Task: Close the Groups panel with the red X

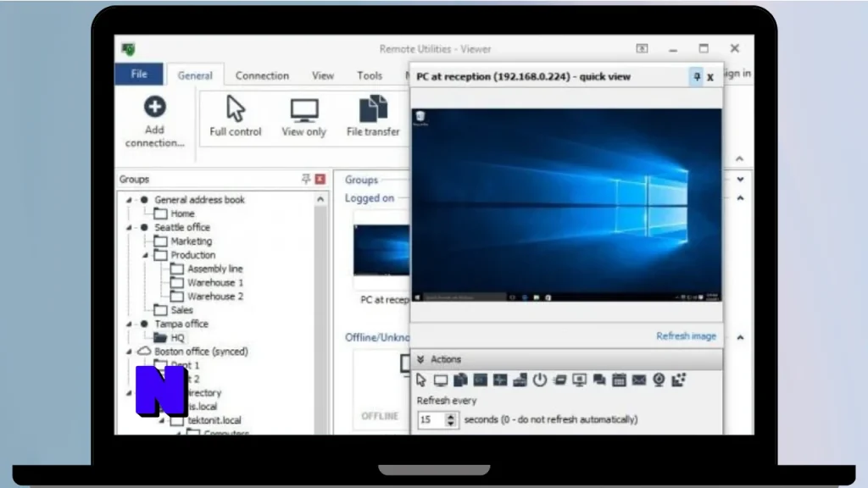Action: [x=320, y=179]
